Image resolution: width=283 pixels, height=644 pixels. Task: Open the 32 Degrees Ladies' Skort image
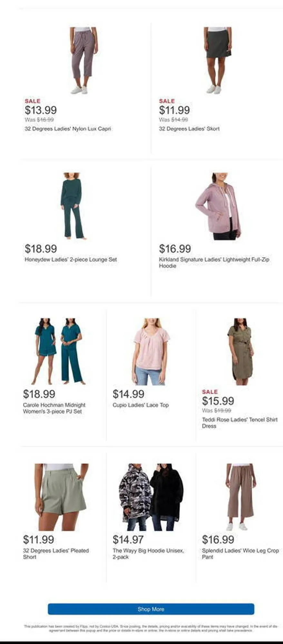[218, 61]
